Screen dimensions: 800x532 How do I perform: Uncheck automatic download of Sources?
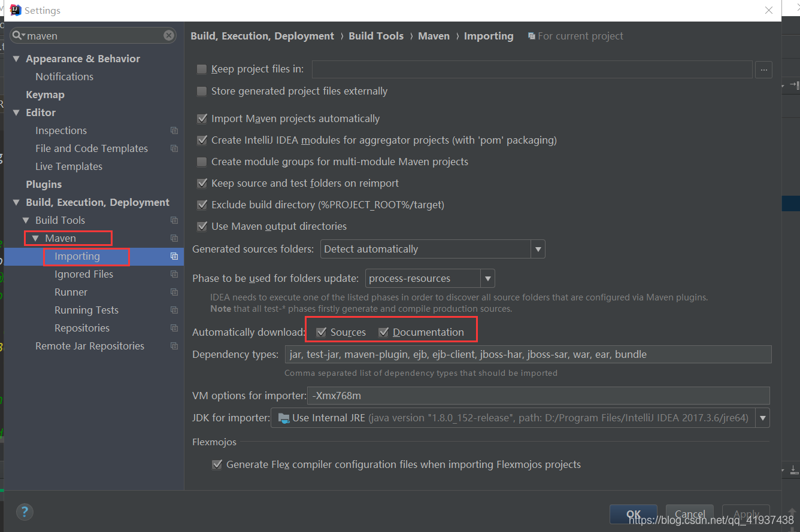pyautogui.click(x=322, y=332)
